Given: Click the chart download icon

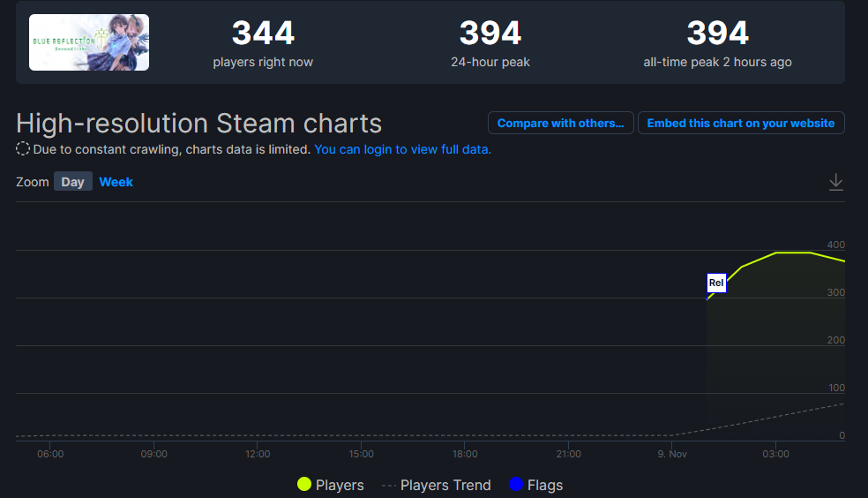Looking at the screenshot, I should pyautogui.click(x=836, y=182).
